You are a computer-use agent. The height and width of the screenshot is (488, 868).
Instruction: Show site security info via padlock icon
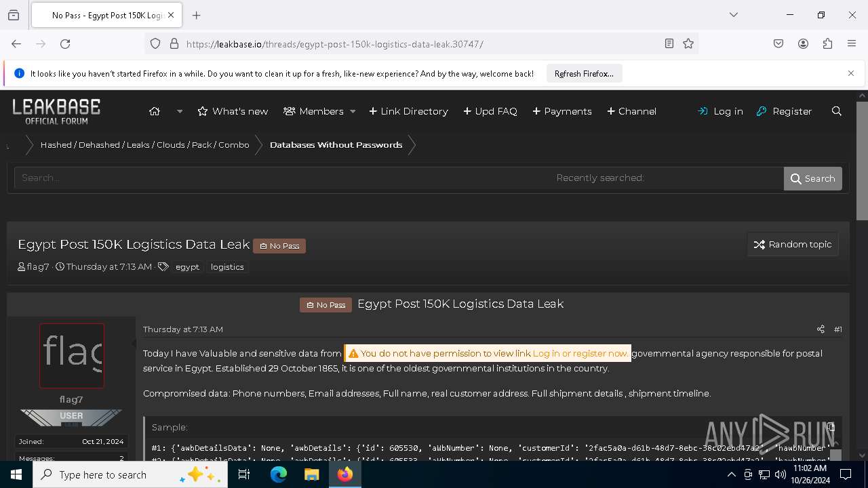[174, 43]
